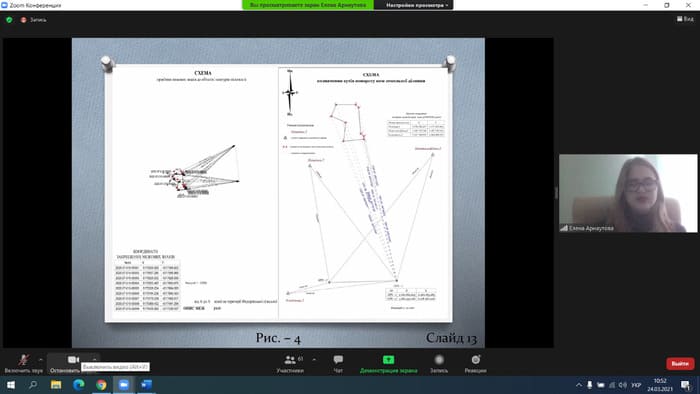Open Google Chrome from the taskbar
Screen dimensions: 700x394
[101, 385]
